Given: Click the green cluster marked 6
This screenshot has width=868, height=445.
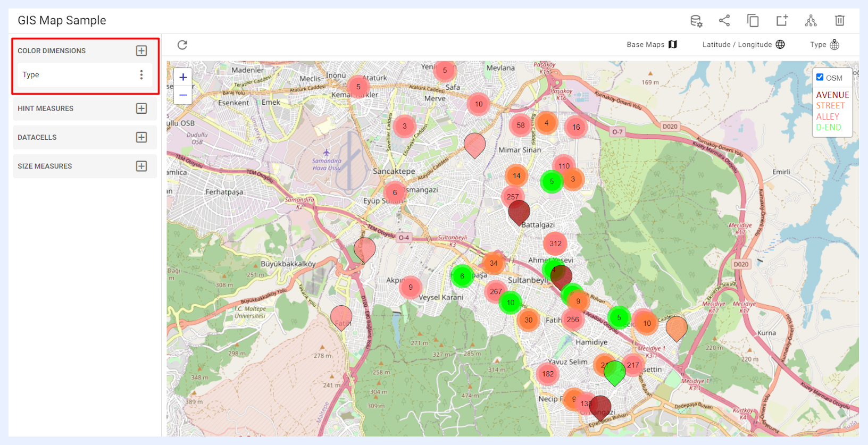Looking at the screenshot, I should [462, 276].
